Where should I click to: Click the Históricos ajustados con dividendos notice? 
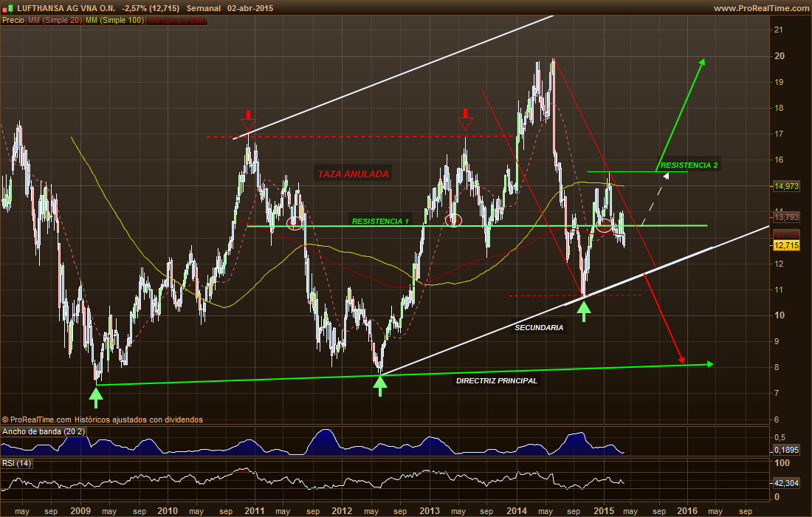pyautogui.click(x=138, y=420)
